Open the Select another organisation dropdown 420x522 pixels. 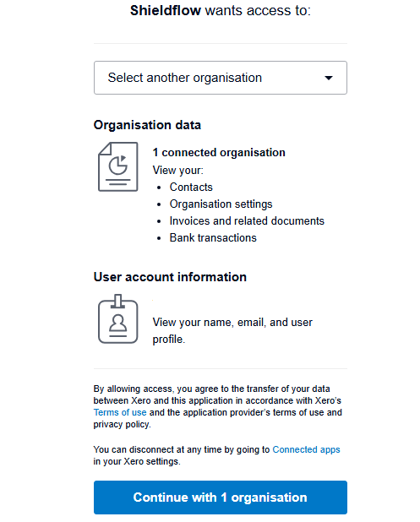(x=221, y=78)
